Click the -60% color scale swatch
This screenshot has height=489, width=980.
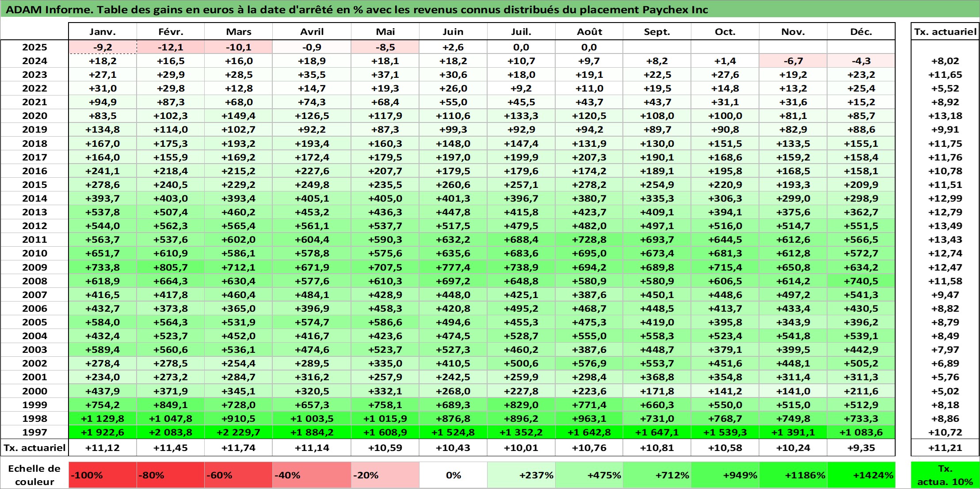pyautogui.click(x=239, y=475)
